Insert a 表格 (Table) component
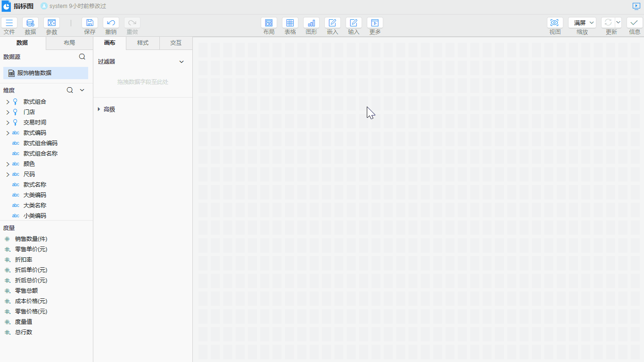The image size is (644, 362). point(290,23)
